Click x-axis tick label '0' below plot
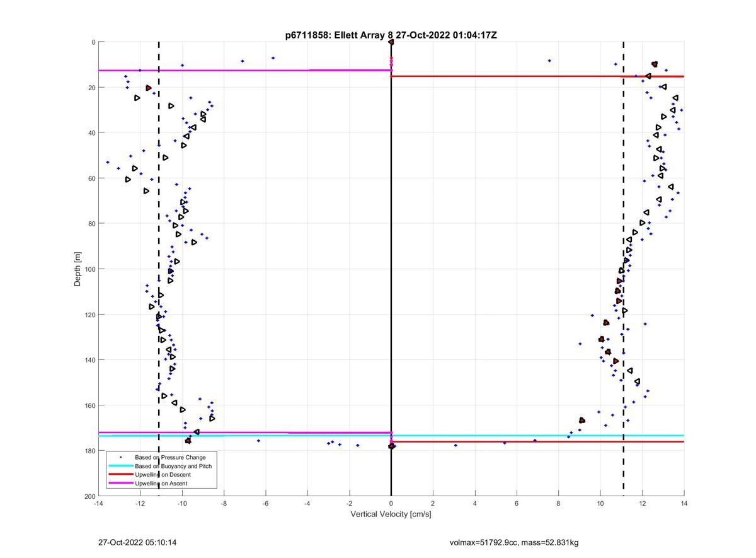The width and height of the screenshot is (756, 558). coord(391,503)
